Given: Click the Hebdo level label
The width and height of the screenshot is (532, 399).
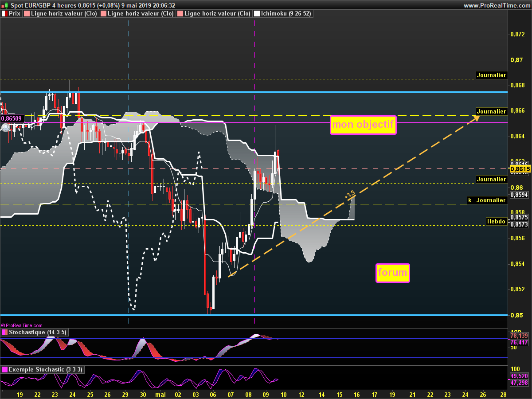Looking at the screenshot, I should (497, 221).
